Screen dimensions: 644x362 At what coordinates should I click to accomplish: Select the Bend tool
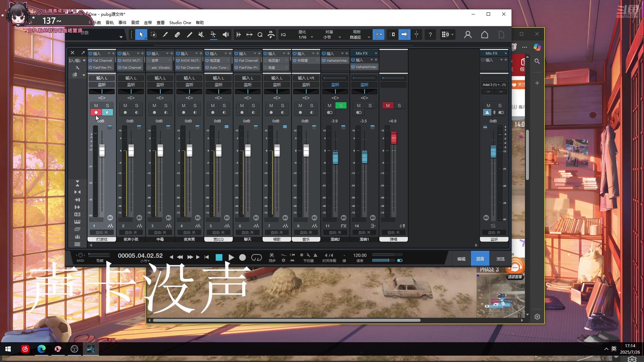pos(213,35)
